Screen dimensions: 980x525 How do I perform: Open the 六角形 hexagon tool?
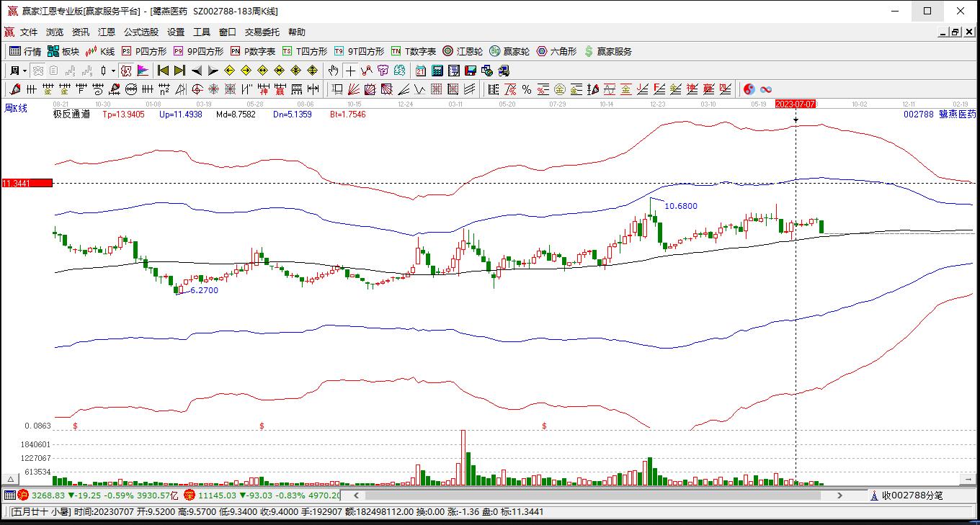pyautogui.click(x=556, y=51)
